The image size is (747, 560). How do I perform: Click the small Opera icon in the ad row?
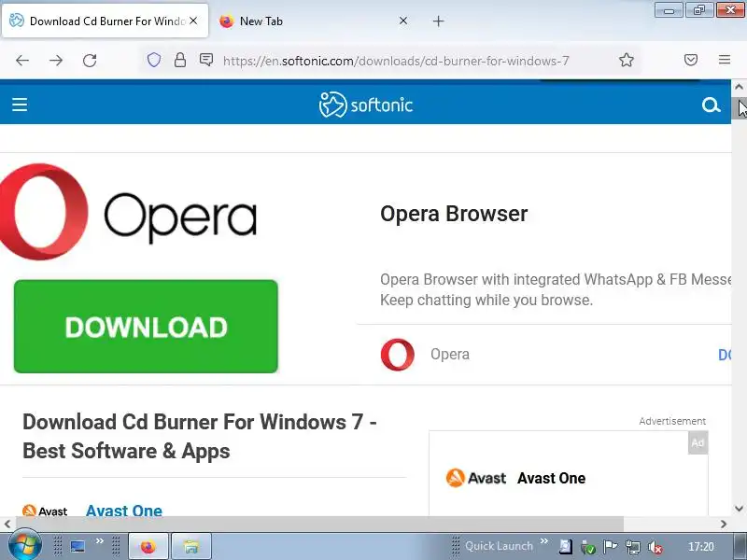coord(398,355)
